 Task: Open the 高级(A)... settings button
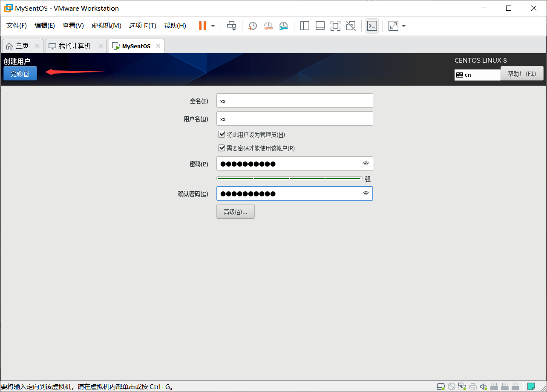point(236,211)
